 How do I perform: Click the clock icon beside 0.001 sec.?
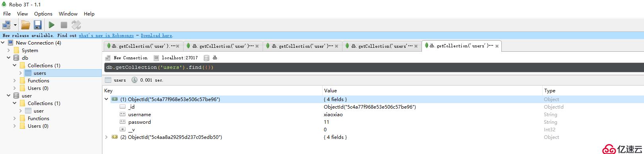(134, 80)
